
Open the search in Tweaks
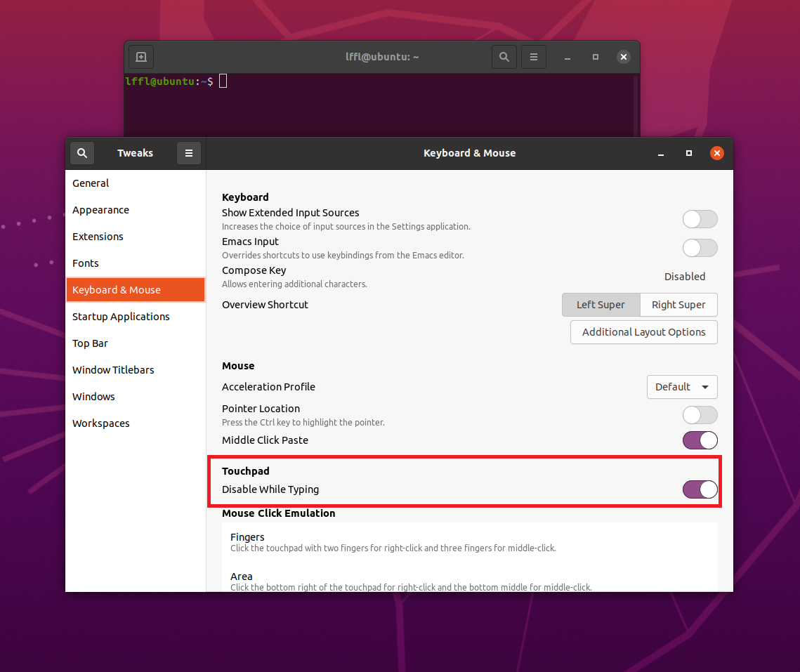point(81,152)
